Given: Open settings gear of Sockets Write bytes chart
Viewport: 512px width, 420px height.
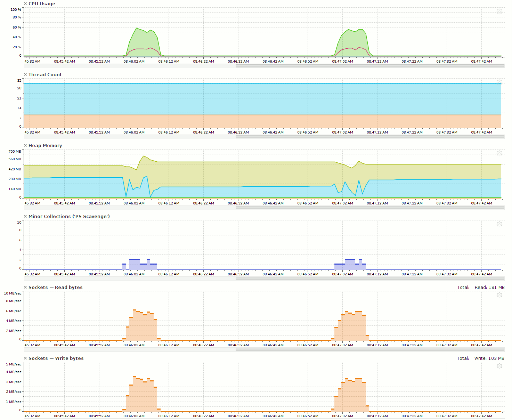Looking at the screenshot, I should coord(499,366).
